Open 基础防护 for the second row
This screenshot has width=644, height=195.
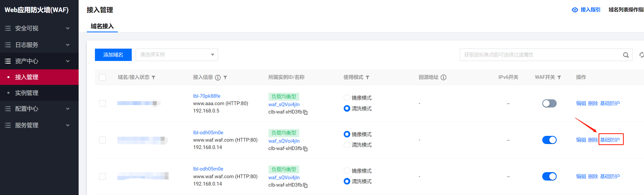[x=610, y=140]
